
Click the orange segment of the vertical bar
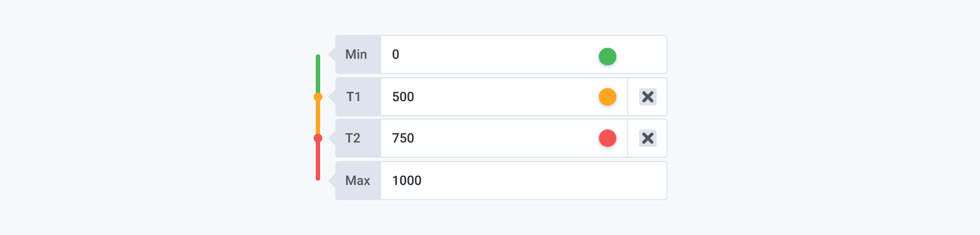tap(318, 117)
